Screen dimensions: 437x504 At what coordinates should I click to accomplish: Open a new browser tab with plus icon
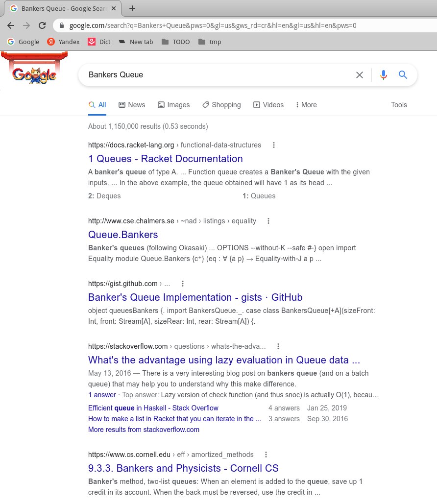[132, 8]
